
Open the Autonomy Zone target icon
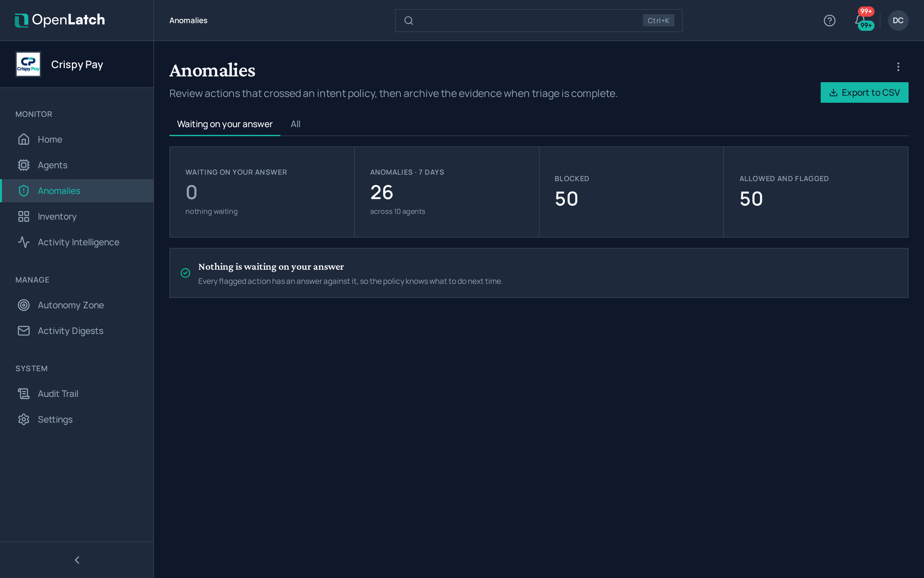[24, 305]
